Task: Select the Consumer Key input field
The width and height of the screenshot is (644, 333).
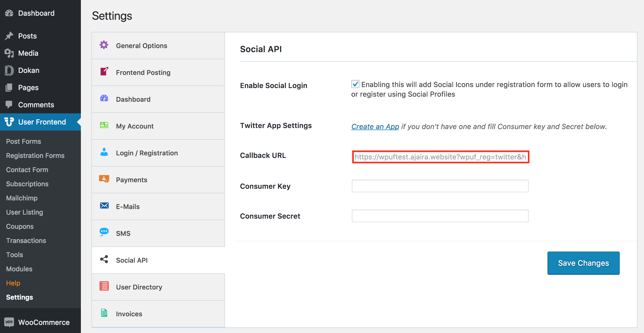Action: 440,186
